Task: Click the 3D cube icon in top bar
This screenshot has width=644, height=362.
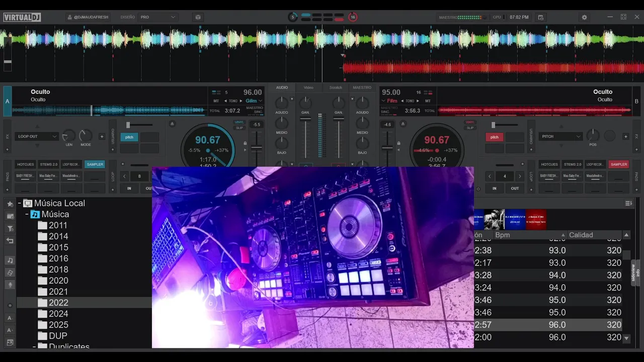Action: [198, 17]
